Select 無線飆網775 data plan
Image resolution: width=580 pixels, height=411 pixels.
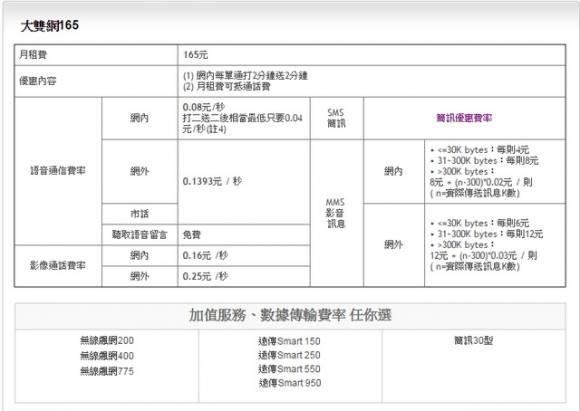pyautogui.click(x=107, y=371)
